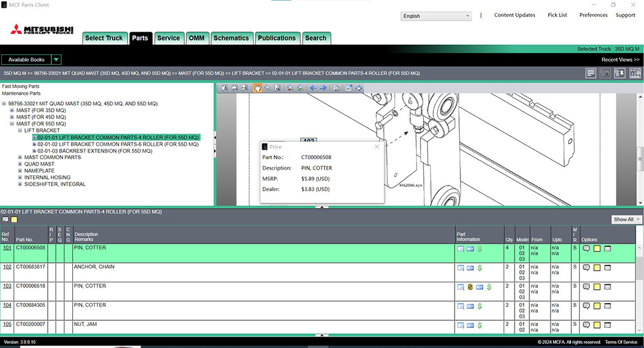The image size is (644, 348).
Task: Open Fast Moving Parts
Action: click(x=21, y=86)
